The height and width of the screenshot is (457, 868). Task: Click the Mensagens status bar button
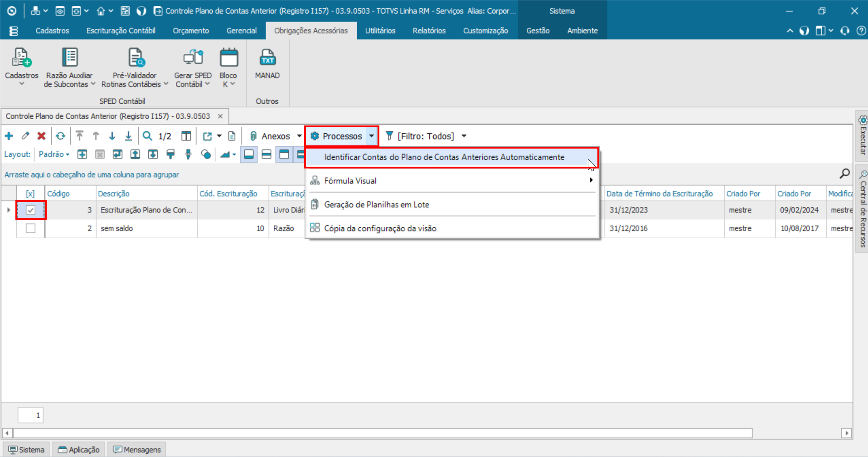point(137,449)
